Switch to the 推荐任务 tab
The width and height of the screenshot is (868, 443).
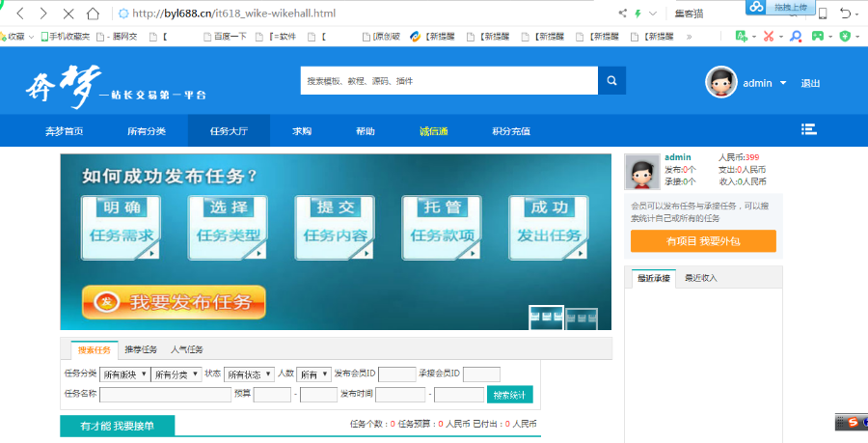click(x=141, y=350)
